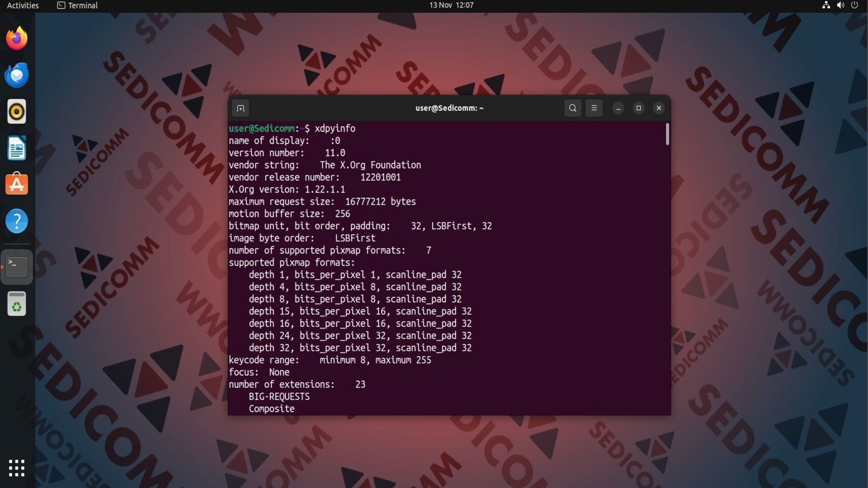Screen dimensions: 868x488
Task: Open the power menu icon
Action: click(x=854, y=5)
